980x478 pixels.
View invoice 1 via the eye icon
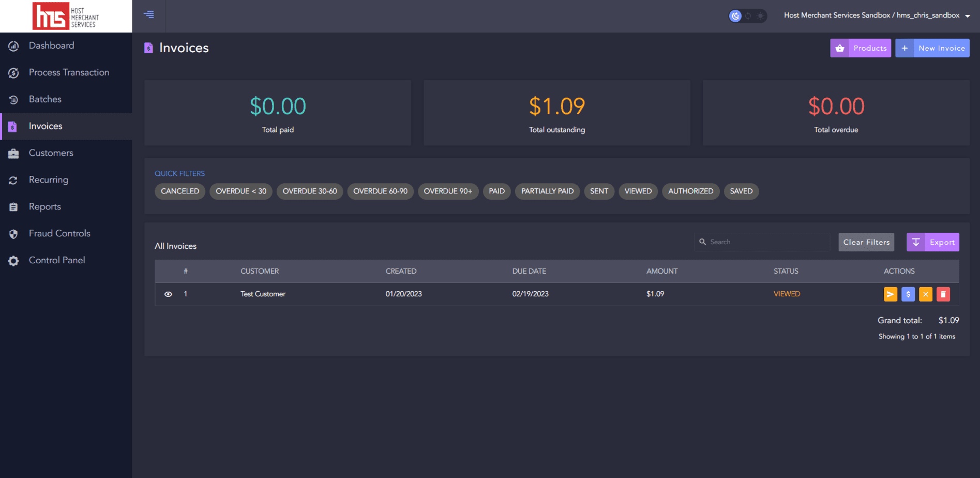[x=168, y=294]
